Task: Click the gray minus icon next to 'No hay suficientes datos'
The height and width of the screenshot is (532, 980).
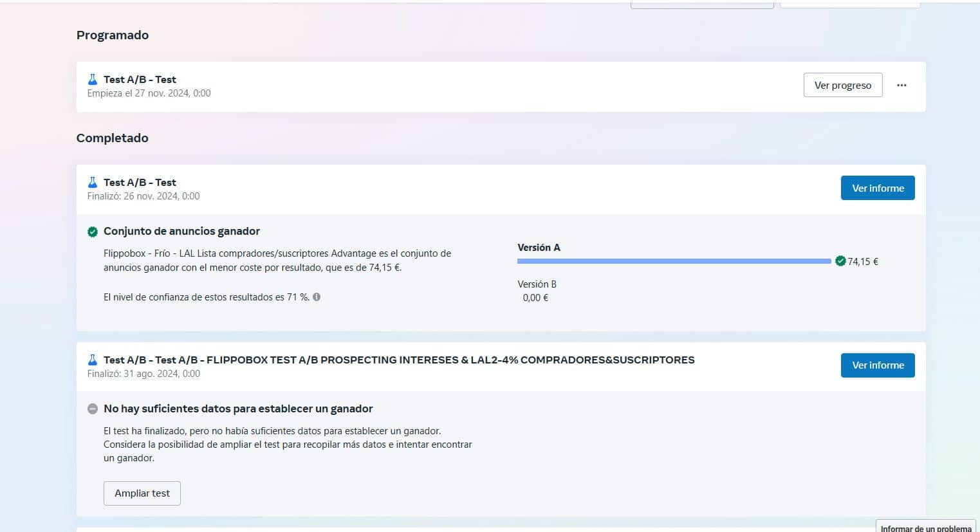Action: pyautogui.click(x=92, y=408)
